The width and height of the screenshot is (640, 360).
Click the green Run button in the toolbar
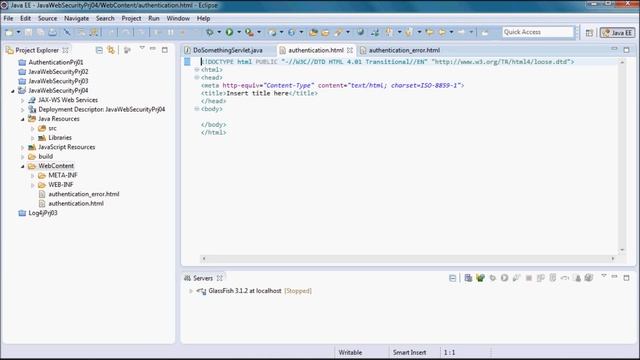(x=229, y=32)
